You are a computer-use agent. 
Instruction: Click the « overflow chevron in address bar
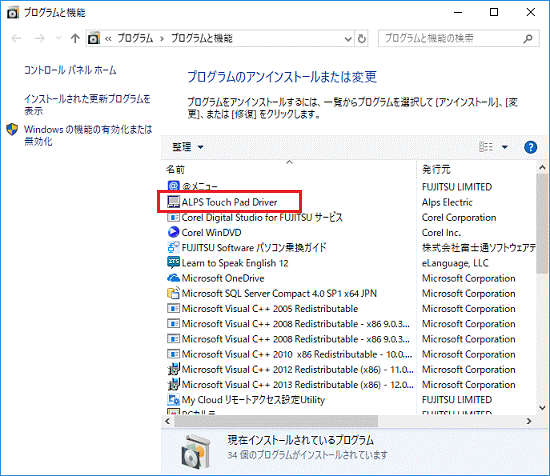(x=108, y=39)
